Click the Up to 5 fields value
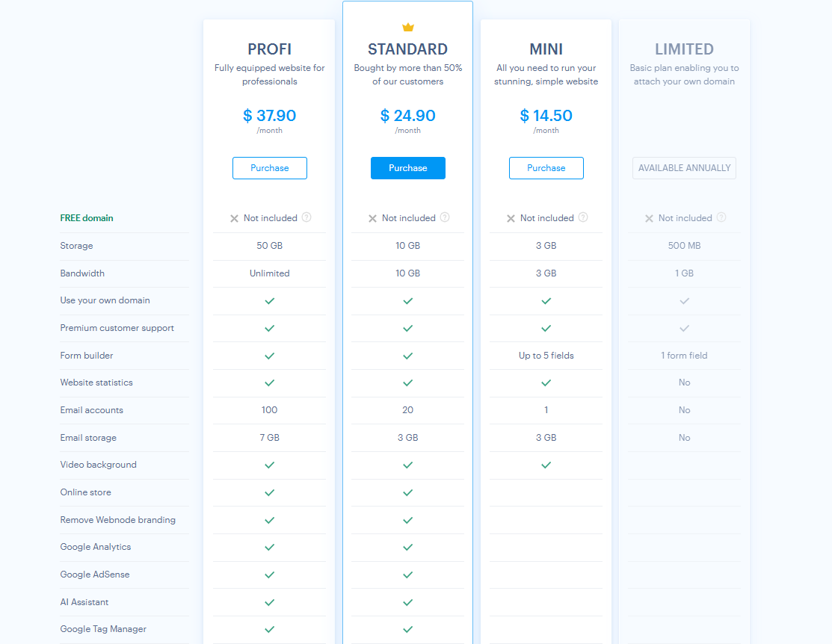The image size is (832, 644). point(546,356)
